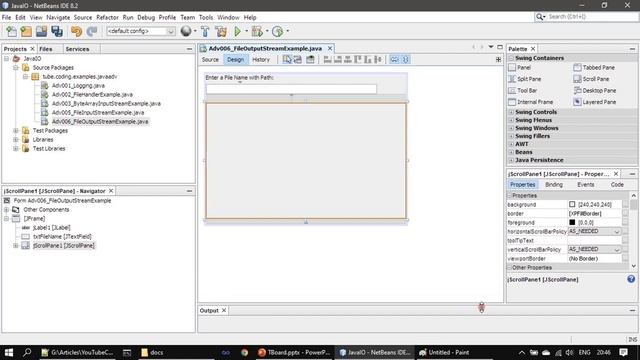
Task: Expand the AWT palette category
Action: [511, 144]
